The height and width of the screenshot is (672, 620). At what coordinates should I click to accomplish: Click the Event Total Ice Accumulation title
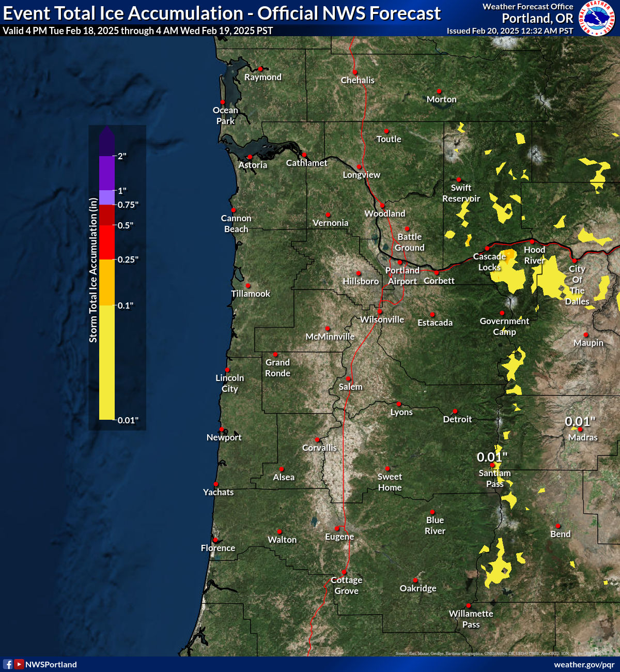tap(222, 13)
